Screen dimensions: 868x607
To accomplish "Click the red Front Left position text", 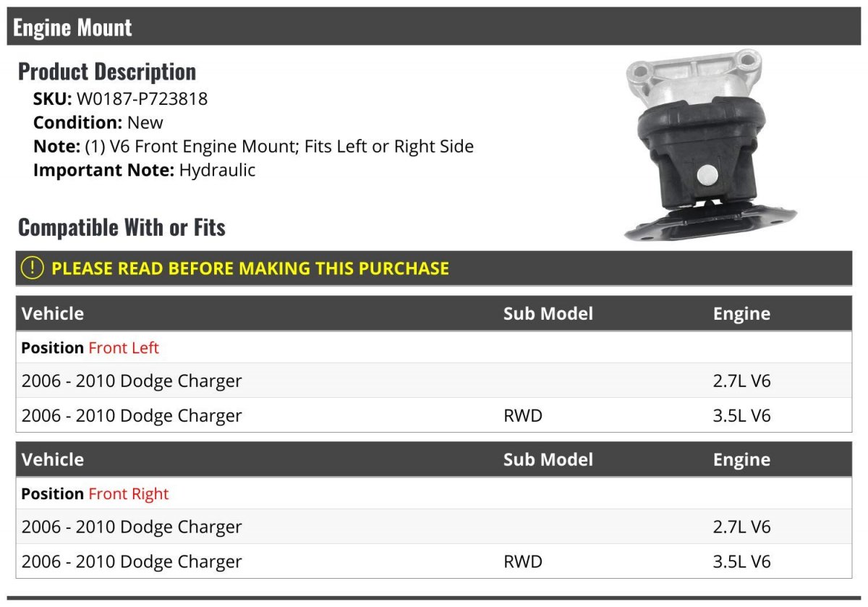I will [x=124, y=348].
